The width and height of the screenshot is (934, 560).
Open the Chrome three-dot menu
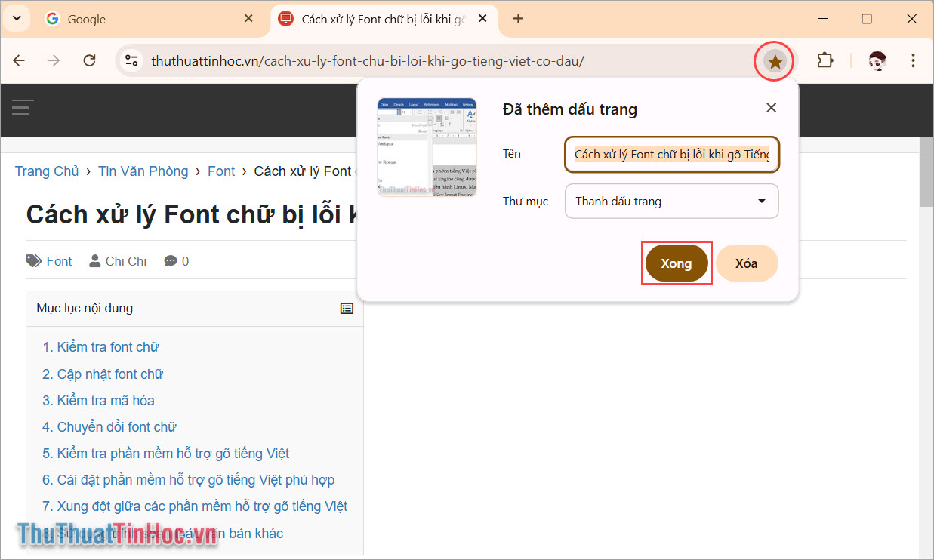(914, 61)
